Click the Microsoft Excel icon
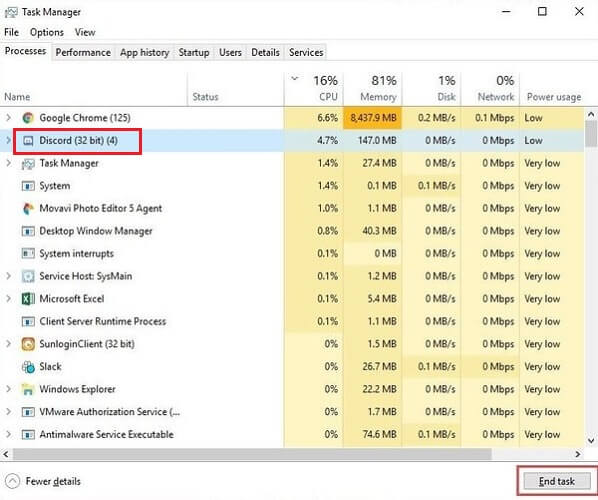Viewport: 598px width, 500px height. [x=28, y=299]
